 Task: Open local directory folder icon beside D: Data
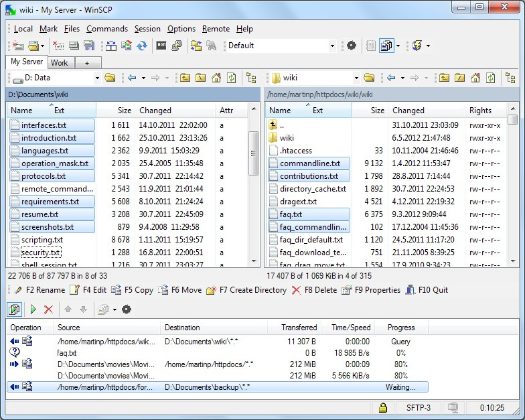[110, 78]
